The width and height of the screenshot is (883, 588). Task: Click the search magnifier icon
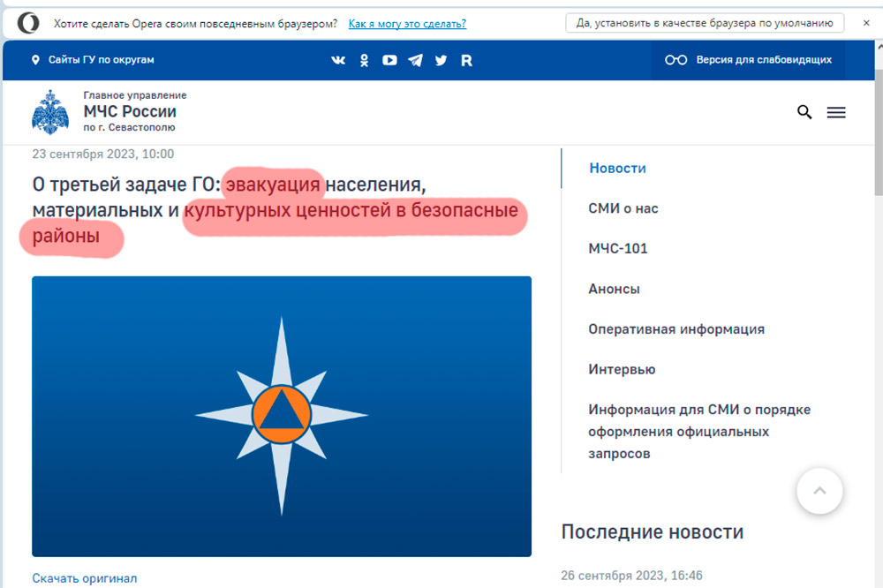click(x=804, y=112)
